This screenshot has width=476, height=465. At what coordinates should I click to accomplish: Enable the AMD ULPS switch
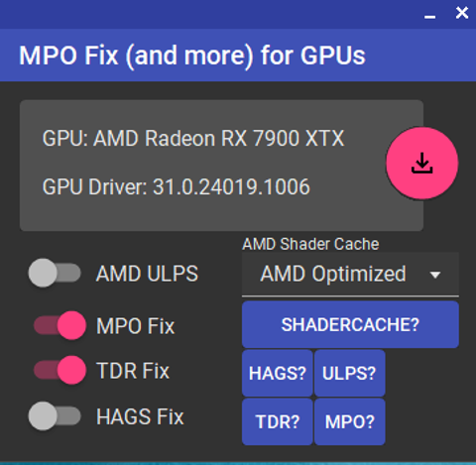pos(55,273)
